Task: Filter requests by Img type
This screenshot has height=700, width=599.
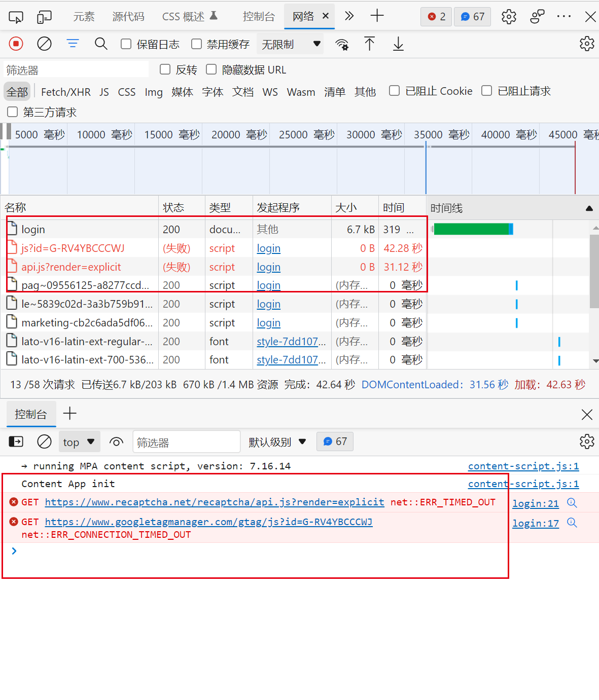Action: (x=154, y=92)
